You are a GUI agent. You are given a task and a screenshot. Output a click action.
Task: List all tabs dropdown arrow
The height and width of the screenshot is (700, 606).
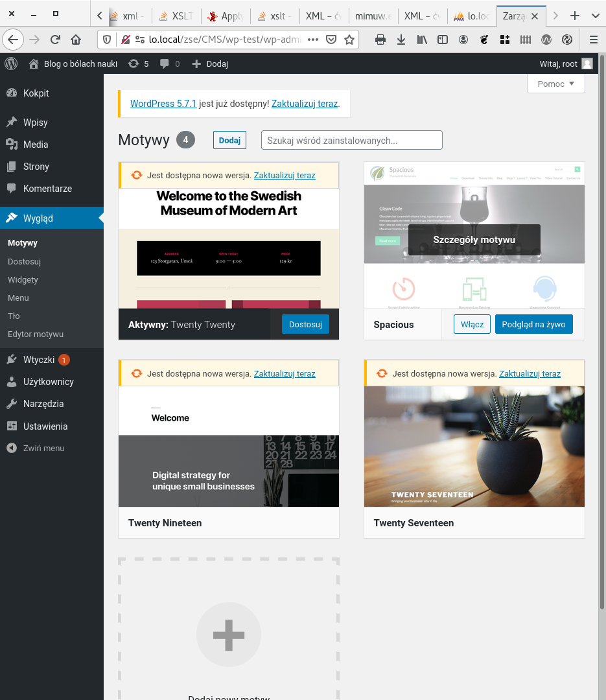coord(595,16)
